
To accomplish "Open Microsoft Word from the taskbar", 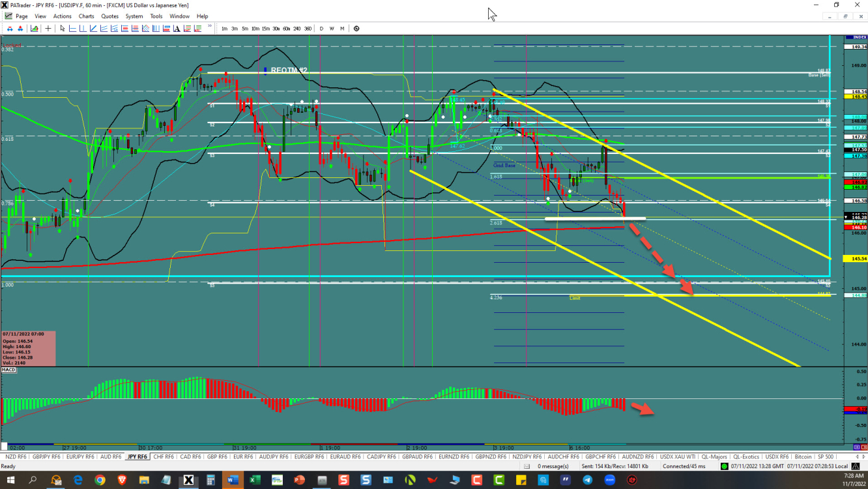I will tap(233, 481).
